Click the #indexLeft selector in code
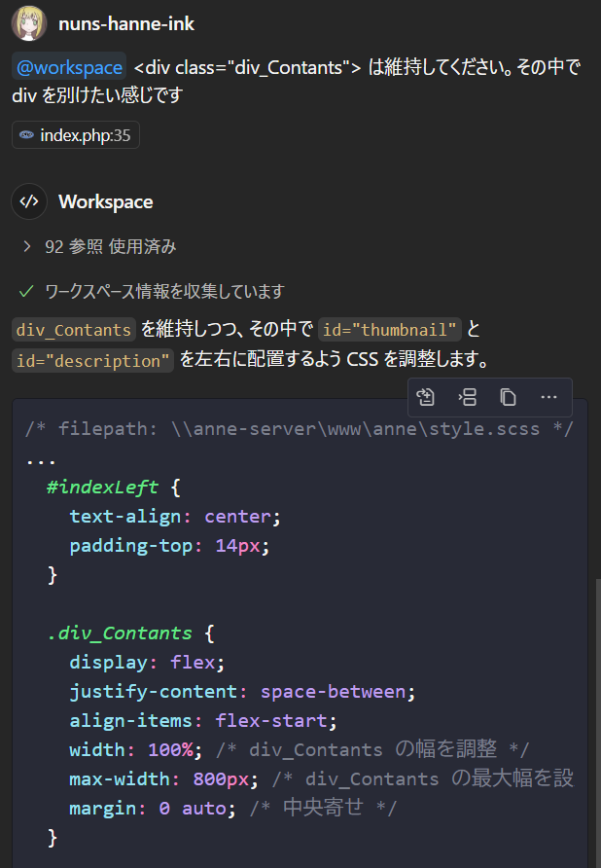The height and width of the screenshot is (868, 601). pos(102,488)
